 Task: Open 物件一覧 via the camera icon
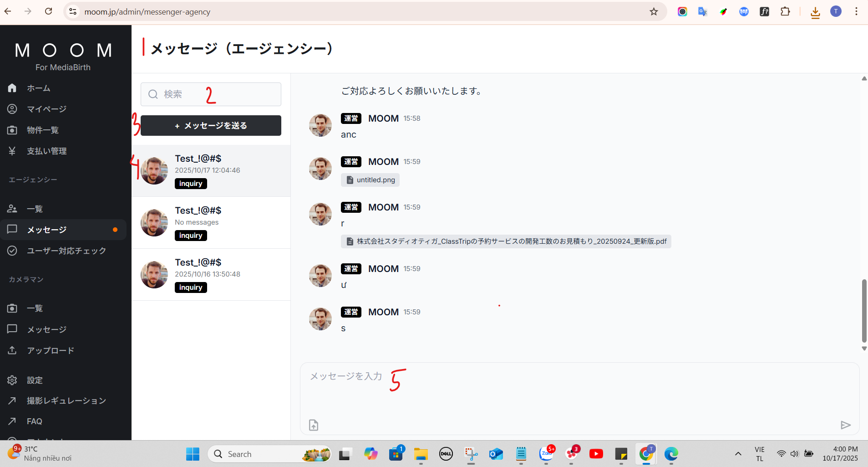[12, 130]
